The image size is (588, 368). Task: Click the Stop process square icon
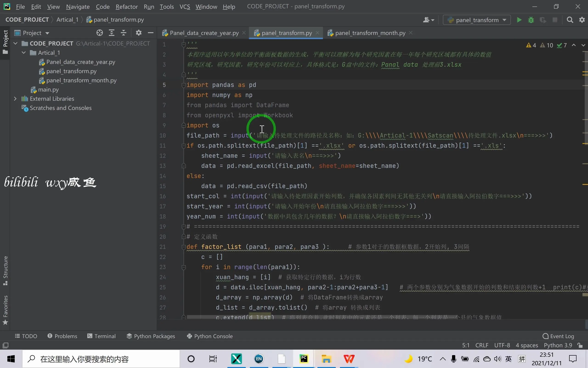pos(555,20)
